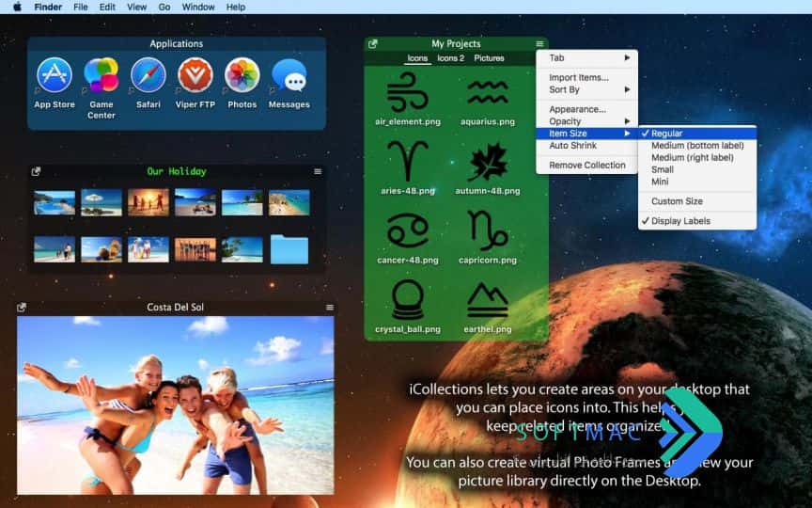Click the Costa Del Sol pop-out arrow icon
The height and width of the screenshot is (508, 812).
(22, 308)
